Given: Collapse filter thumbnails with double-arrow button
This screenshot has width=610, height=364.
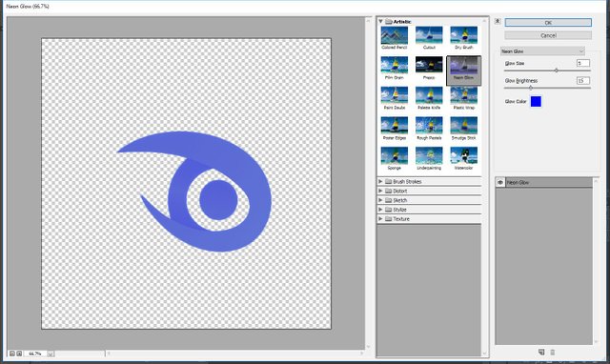Looking at the screenshot, I should pyautogui.click(x=498, y=21).
